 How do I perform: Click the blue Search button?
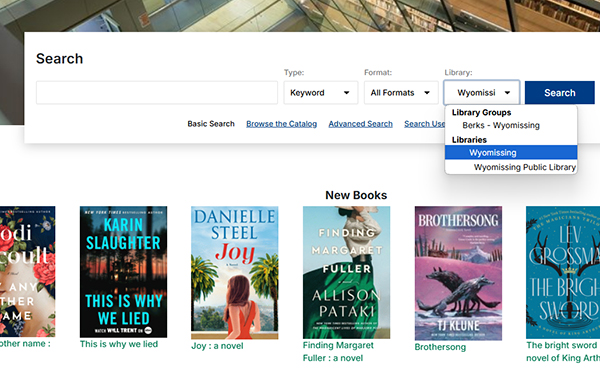coord(559,93)
